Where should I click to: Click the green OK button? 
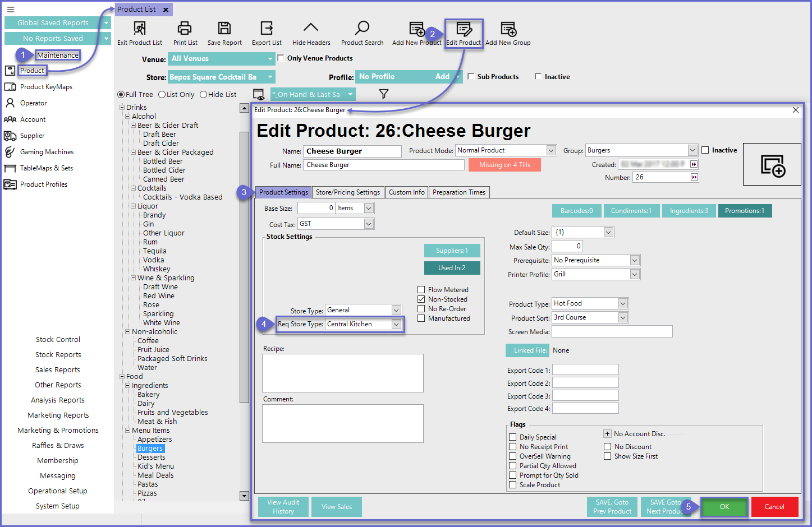724,507
